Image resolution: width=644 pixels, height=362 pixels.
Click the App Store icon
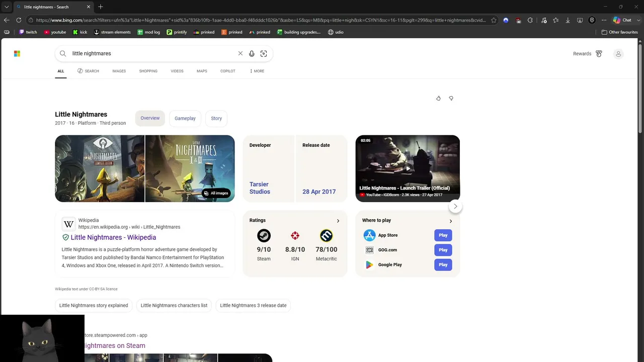pyautogui.click(x=370, y=235)
